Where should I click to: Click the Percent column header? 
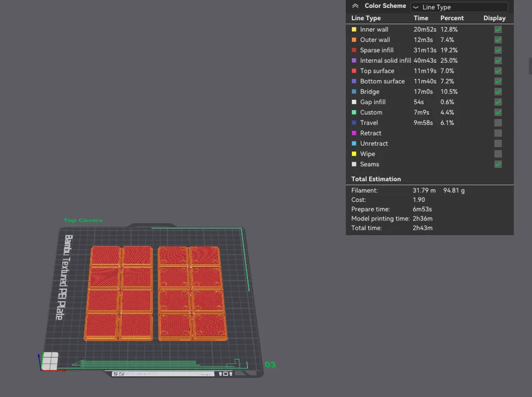coord(452,18)
